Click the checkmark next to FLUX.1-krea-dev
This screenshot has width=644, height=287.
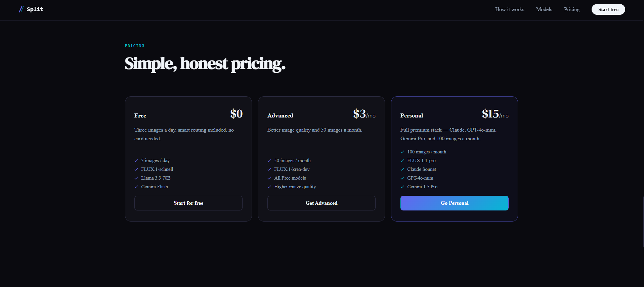click(269, 169)
